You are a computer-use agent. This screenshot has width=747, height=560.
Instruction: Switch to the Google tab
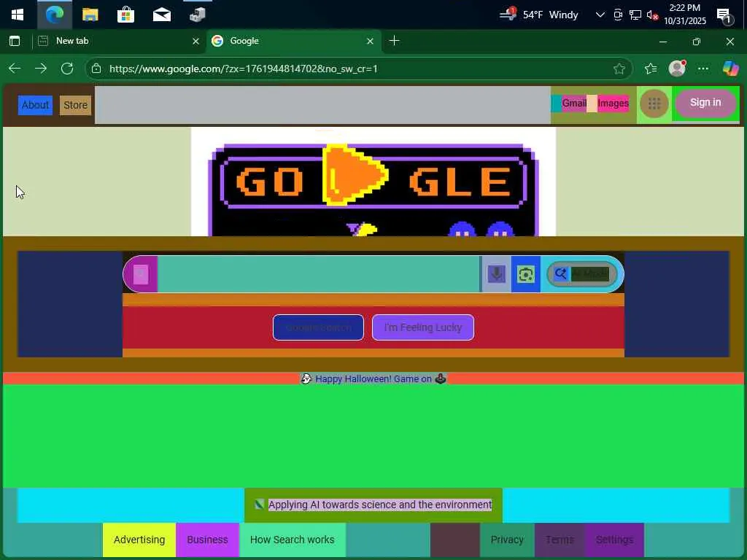[294, 41]
